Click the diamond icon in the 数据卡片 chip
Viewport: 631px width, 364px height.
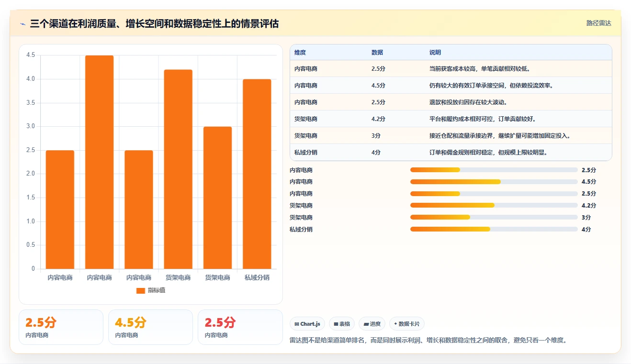coord(395,324)
